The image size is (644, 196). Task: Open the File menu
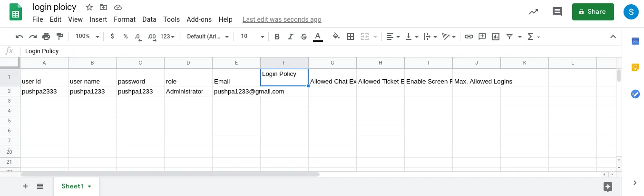pyautogui.click(x=38, y=19)
